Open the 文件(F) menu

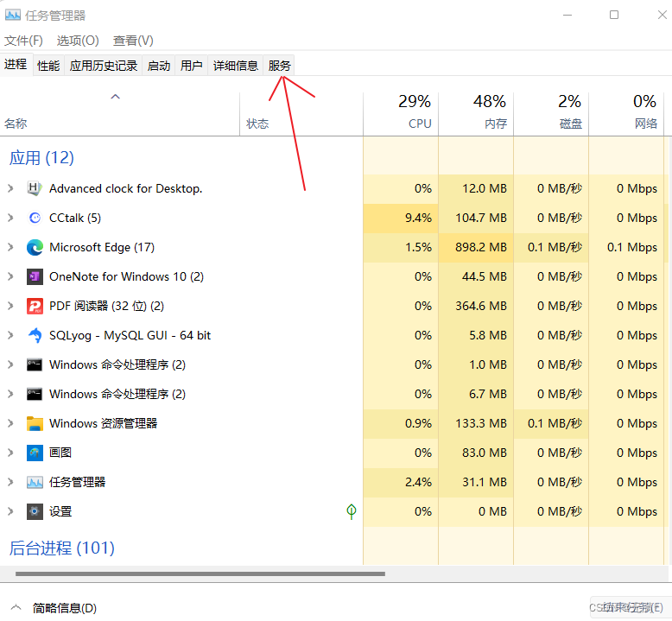(23, 41)
